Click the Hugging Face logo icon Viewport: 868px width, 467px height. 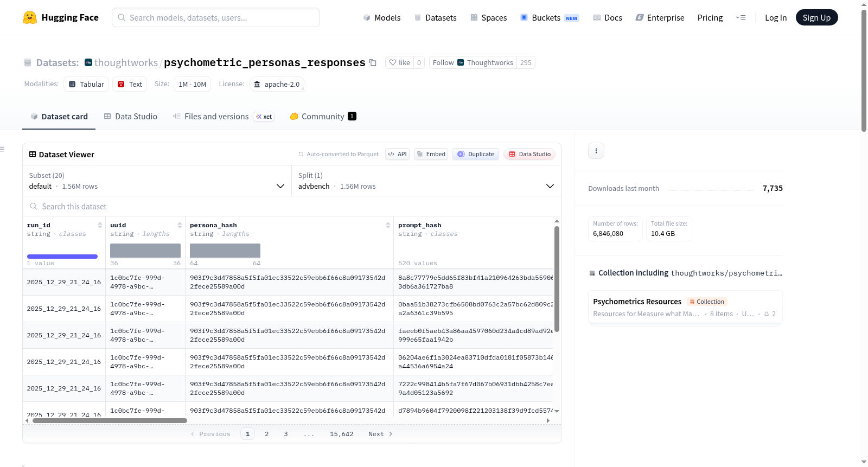click(30, 17)
